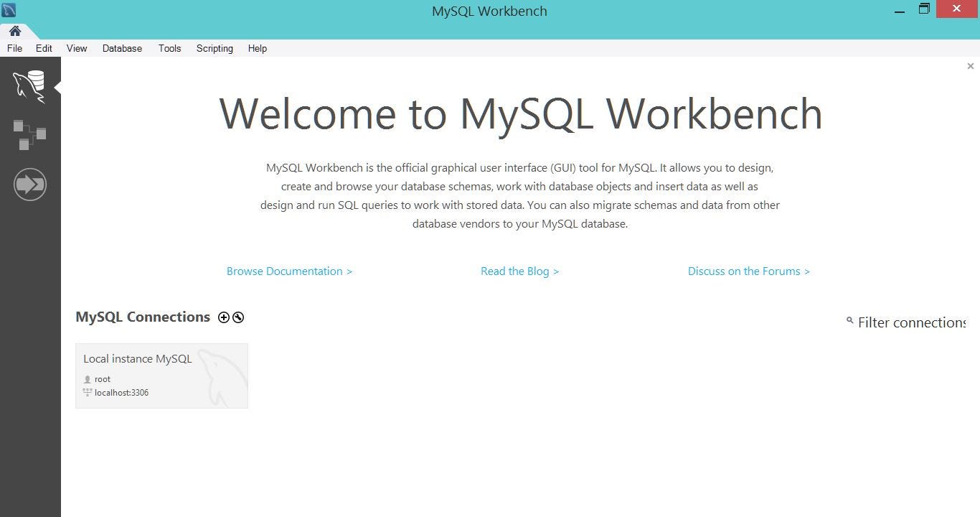Open the Migration wizard sidebar icon
The height and width of the screenshot is (517, 980).
(x=29, y=185)
